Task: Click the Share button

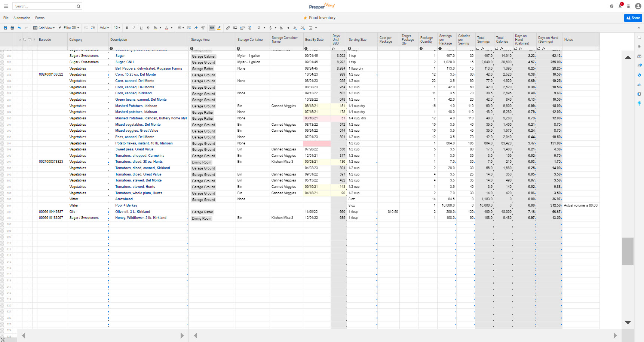Action: coord(633,18)
